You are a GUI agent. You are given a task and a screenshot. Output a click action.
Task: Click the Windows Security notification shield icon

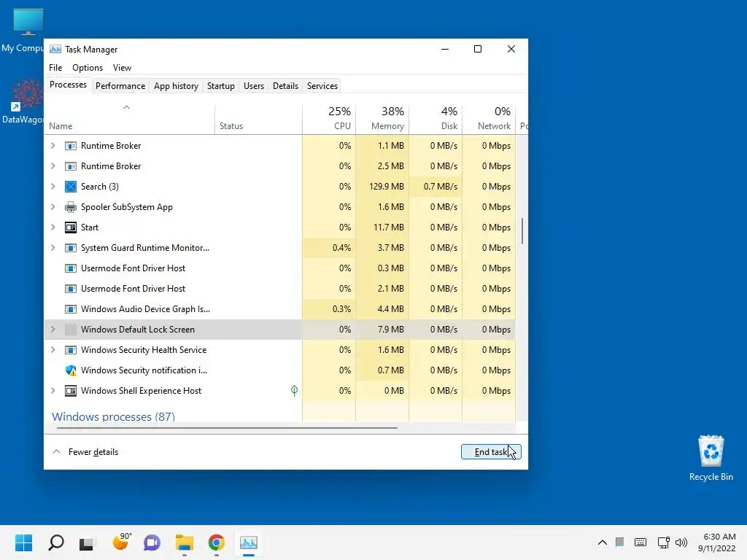71,370
